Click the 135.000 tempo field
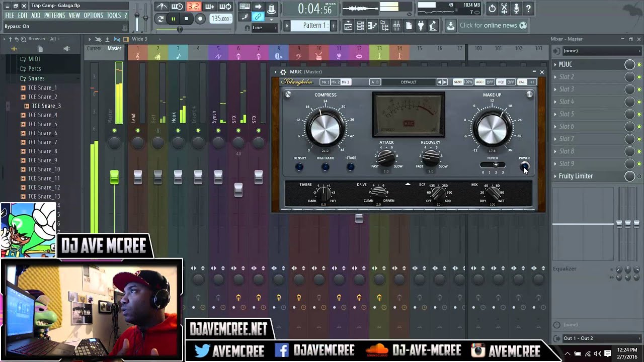644x362 pixels. tap(220, 19)
